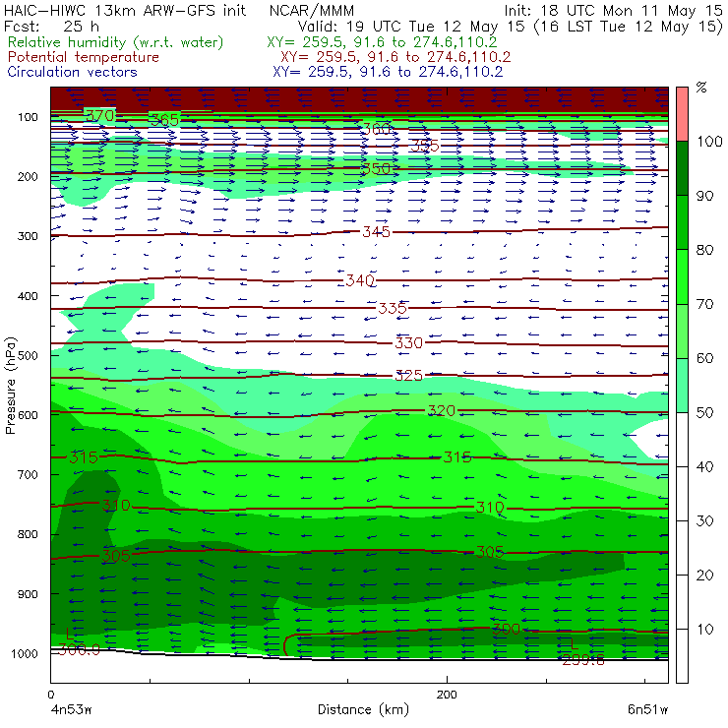Screen dimensions: 728x728
Task: Click the 335 contour label
Action: 393,308
